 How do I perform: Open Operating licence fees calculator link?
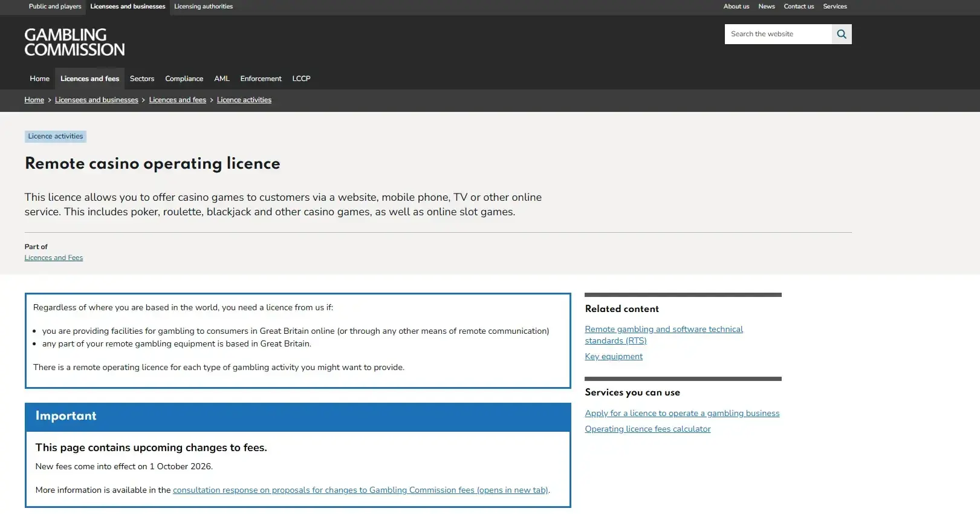pos(647,429)
